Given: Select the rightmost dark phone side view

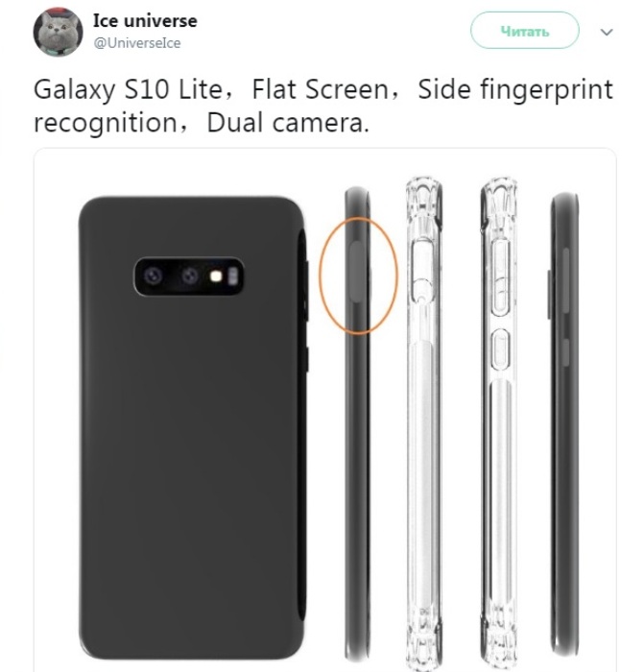Looking at the screenshot, I should [564, 424].
